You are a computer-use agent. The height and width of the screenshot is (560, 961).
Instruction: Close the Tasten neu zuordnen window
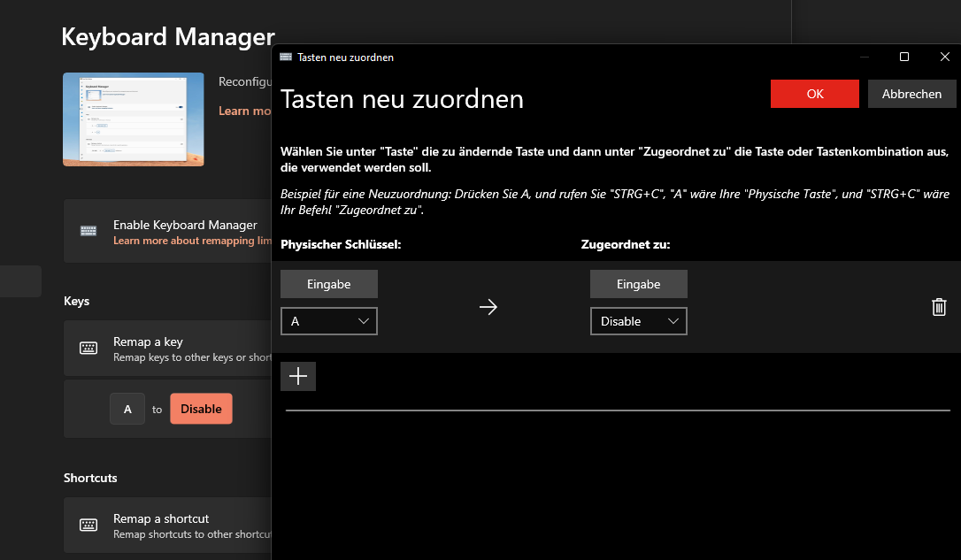[x=944, y=57]
